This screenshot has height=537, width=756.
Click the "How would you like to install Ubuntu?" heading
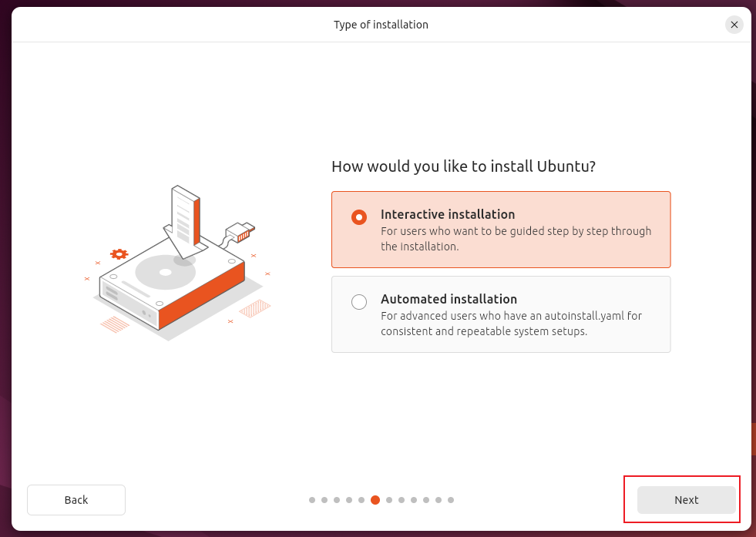[x=464, y=166]
